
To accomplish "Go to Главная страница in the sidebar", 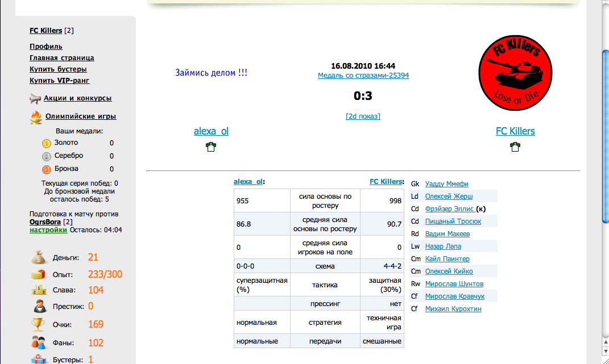I will point(62,58).
